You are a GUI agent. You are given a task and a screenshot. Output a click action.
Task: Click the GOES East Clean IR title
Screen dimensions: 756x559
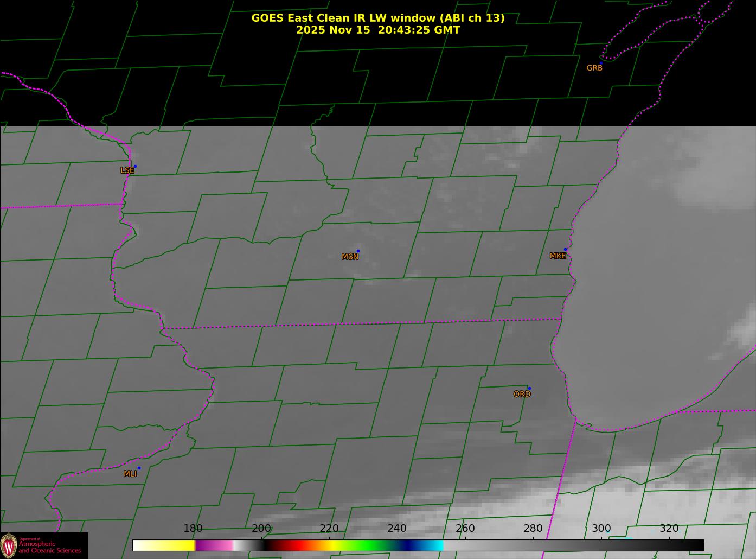click(x=377, y=18)
